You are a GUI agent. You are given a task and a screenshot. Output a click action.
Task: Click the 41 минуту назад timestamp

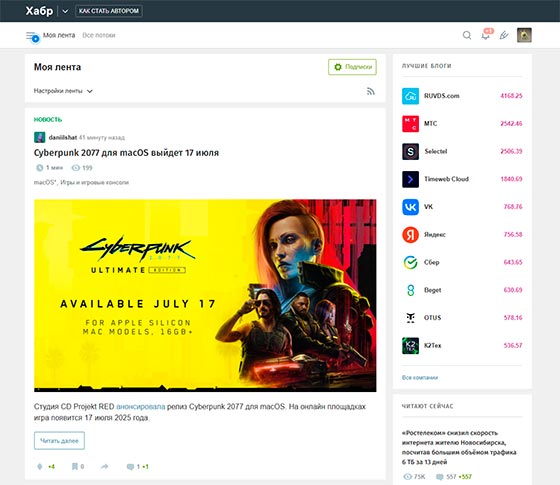(x=102, y=138)
